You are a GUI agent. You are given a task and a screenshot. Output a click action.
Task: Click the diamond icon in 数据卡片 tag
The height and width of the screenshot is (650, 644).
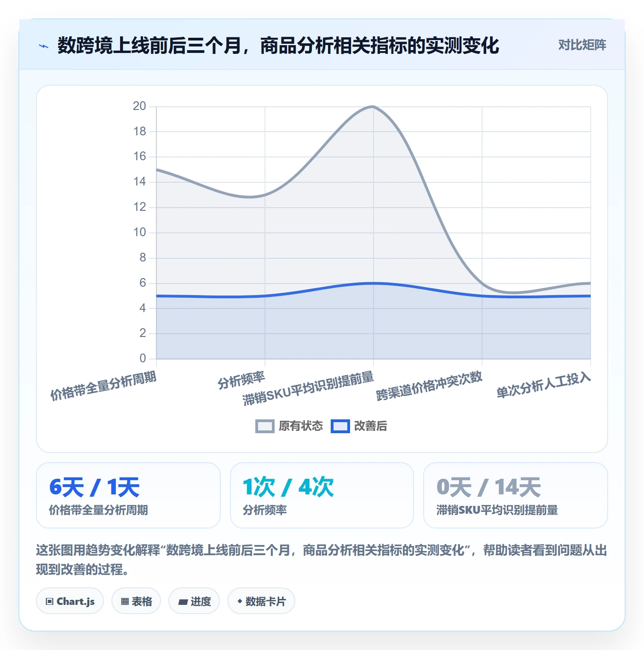[240, 601]
